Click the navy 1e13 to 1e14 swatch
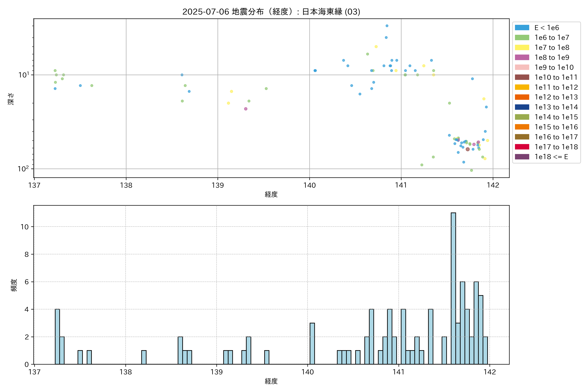 point(522,107)
